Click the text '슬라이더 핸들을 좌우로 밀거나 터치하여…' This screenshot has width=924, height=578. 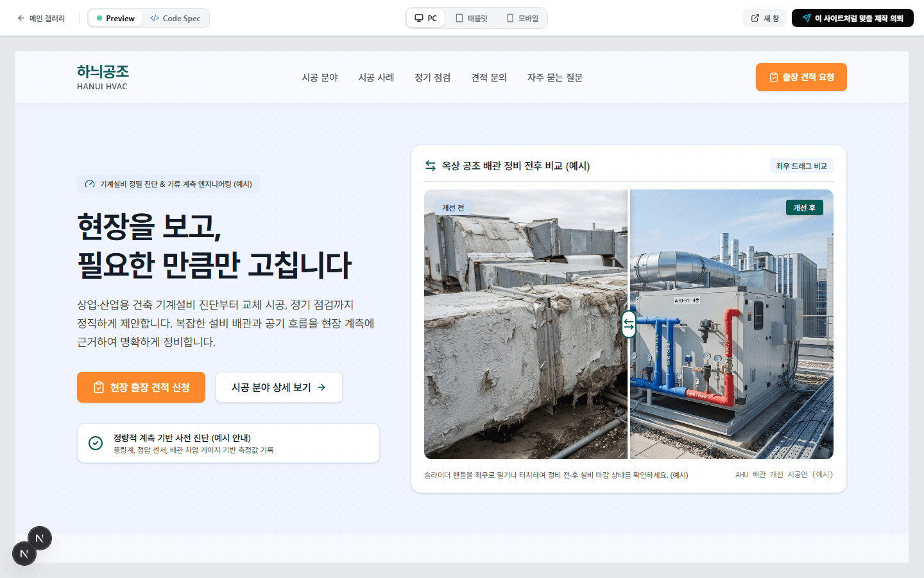pos(556,475)
